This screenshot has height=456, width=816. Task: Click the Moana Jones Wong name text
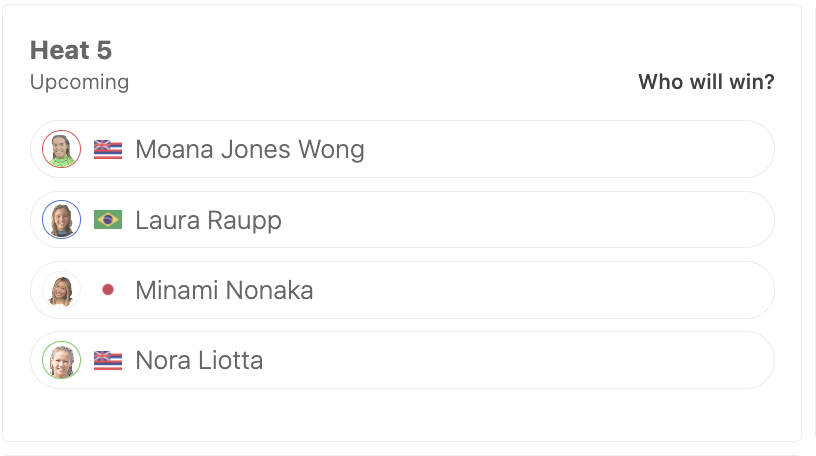(x=250, y=149)
